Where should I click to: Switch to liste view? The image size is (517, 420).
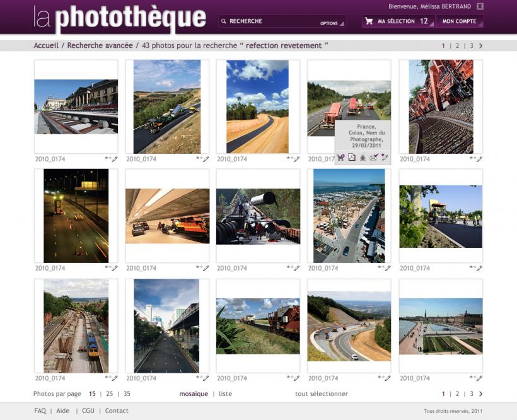[x=226, y=394]
